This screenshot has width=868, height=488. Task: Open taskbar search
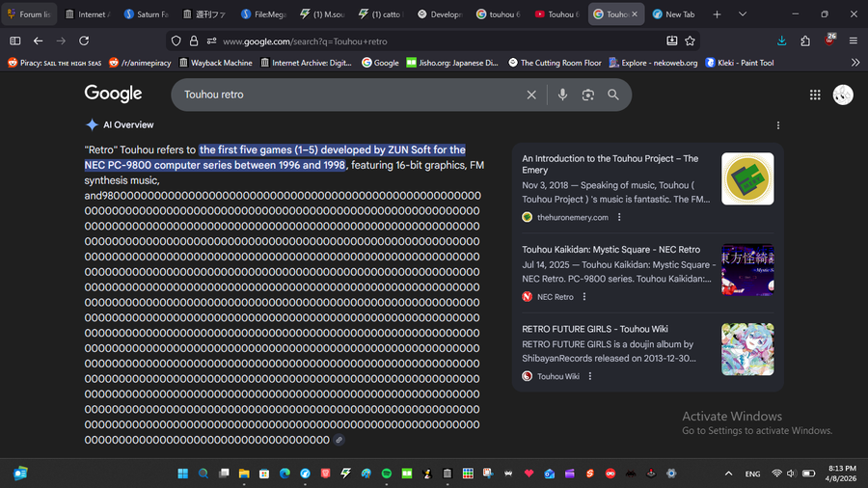coord(203,474)
